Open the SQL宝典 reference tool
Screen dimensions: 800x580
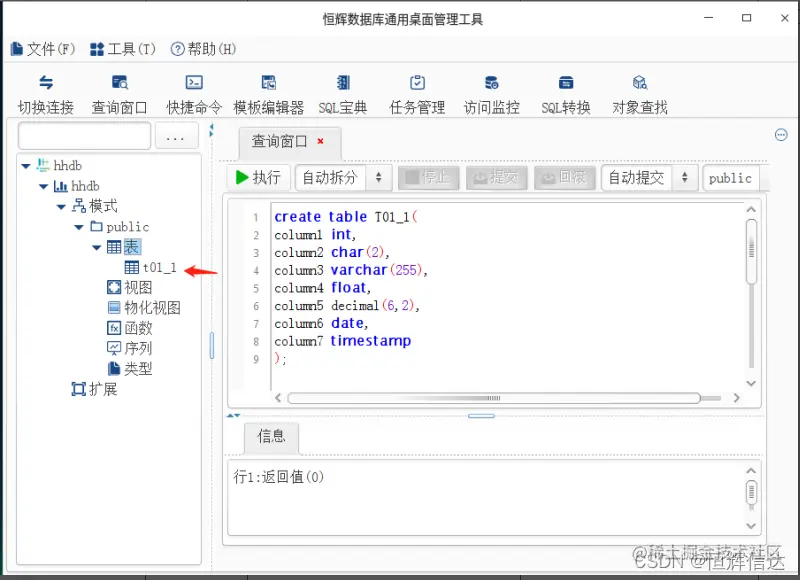[342, 93]
